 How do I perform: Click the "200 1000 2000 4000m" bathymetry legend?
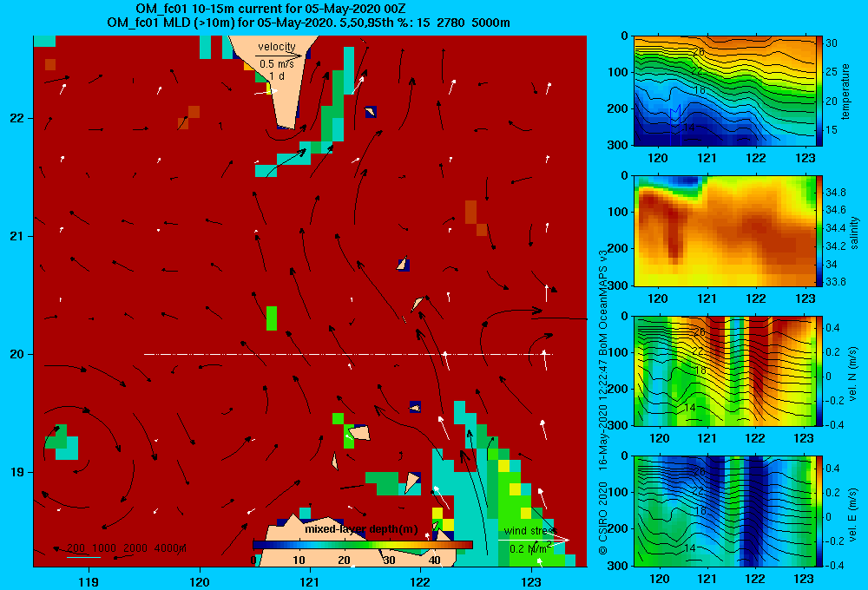coord(126,548)
